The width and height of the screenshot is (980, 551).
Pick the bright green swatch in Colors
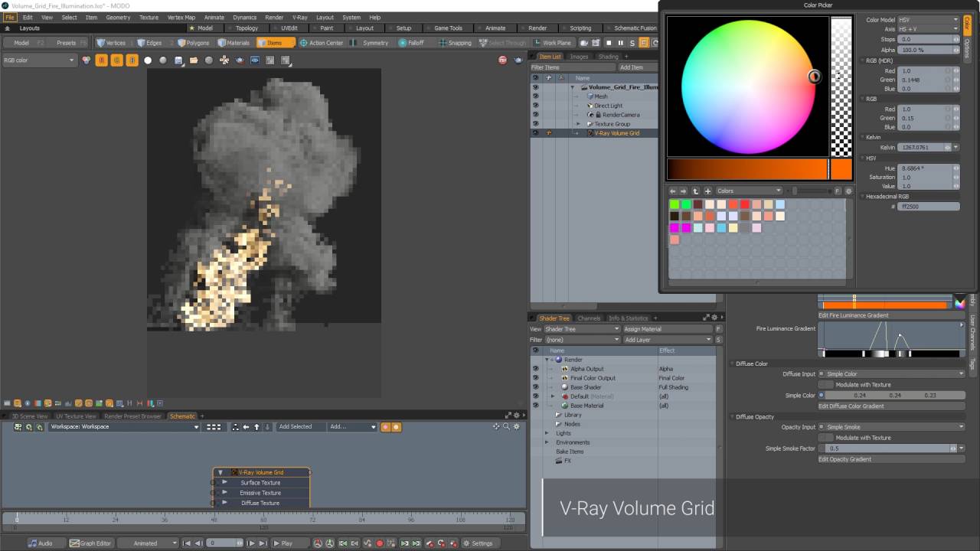coord(674,204)
